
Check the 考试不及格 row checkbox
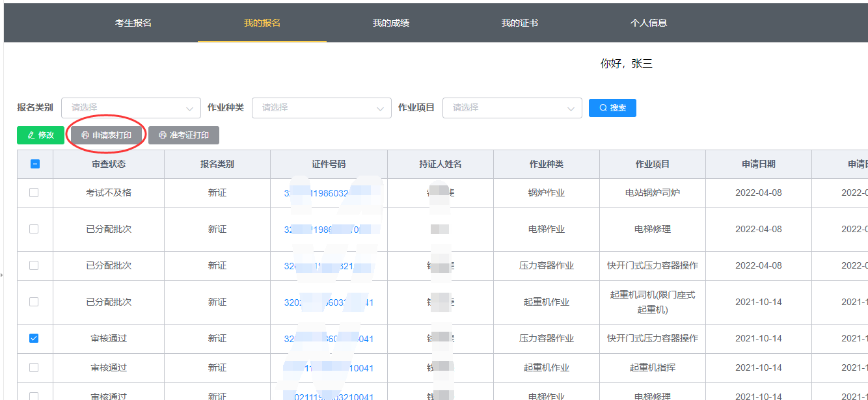34,193
